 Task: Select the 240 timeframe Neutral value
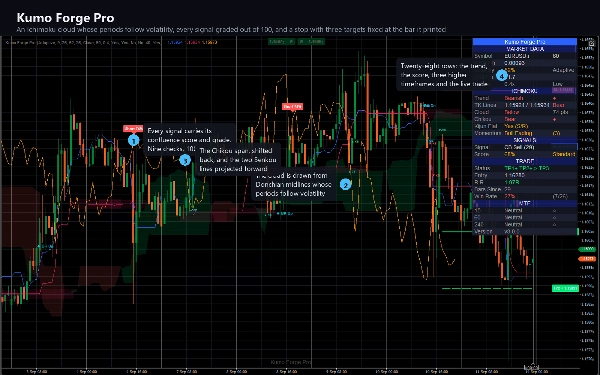tap(514, 224)
